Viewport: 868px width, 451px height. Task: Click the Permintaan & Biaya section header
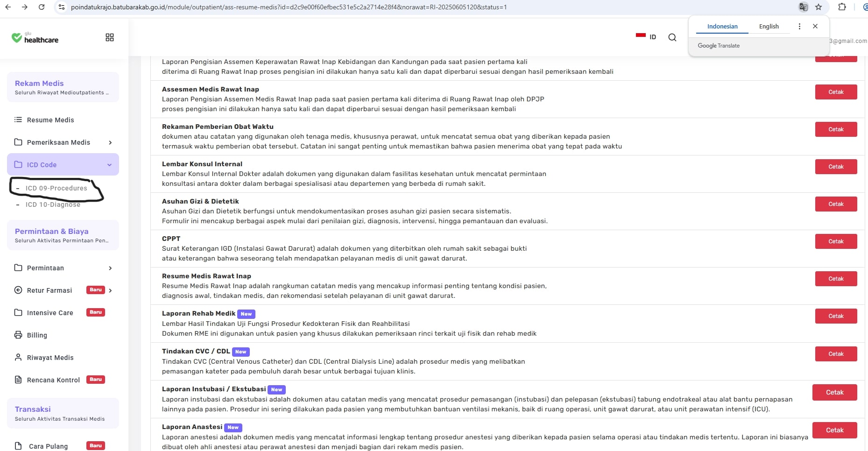point(63,235)
